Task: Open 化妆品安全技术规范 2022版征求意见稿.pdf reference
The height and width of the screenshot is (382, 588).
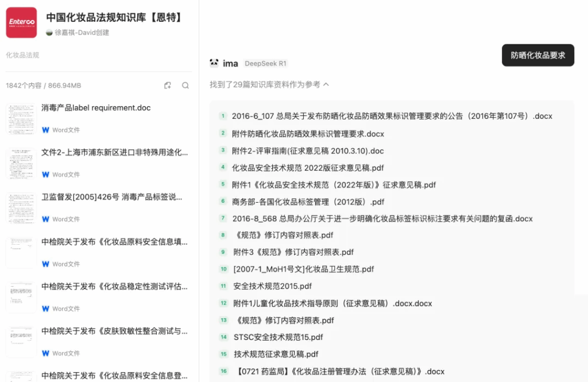Action: pos(308,168)
